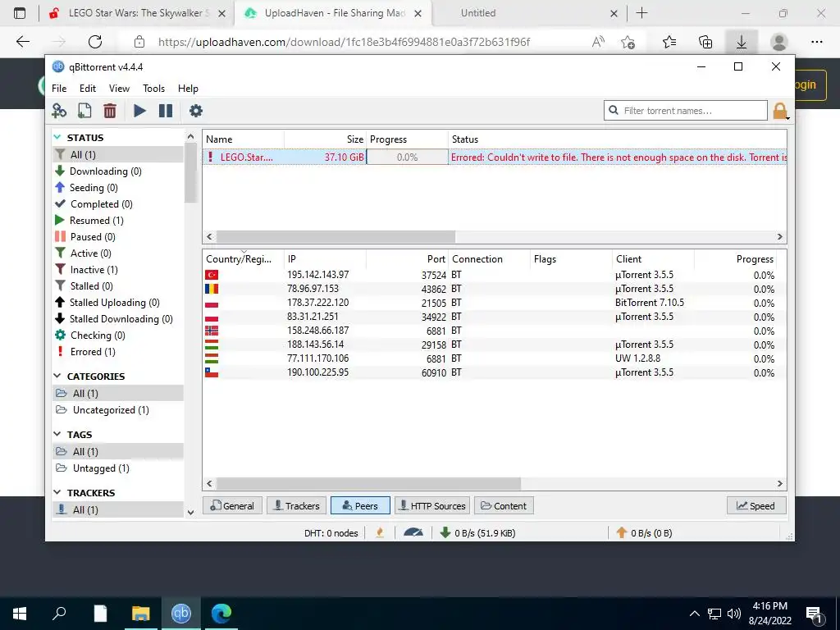Click the red Delete torrent trash icon
The width and height of the screenshot is (840, 630).
pos(110,111)
